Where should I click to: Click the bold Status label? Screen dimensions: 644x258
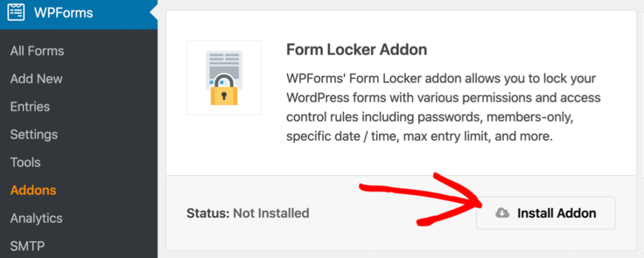point(208,213)
